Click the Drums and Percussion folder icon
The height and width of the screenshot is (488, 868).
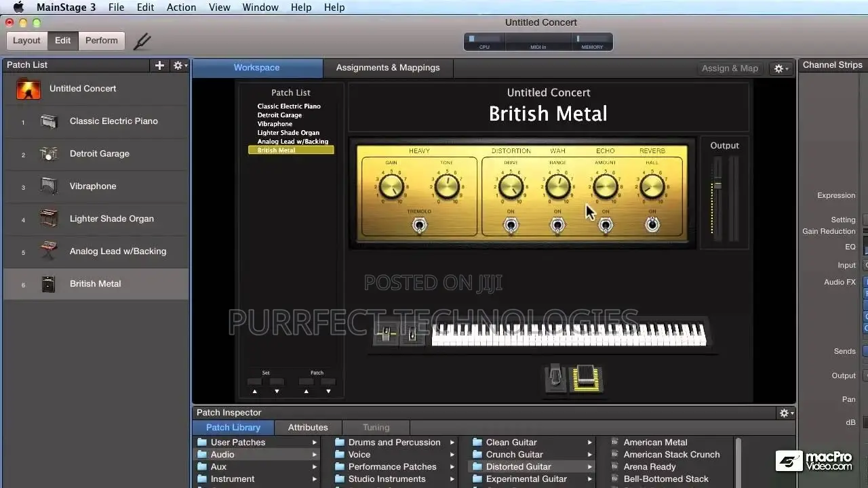[x=340, y=443]
